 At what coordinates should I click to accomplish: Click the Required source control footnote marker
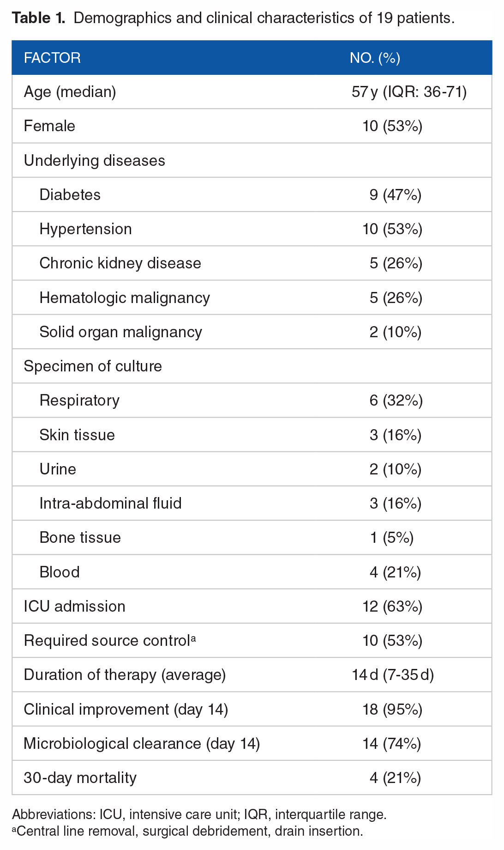(193, 638)
